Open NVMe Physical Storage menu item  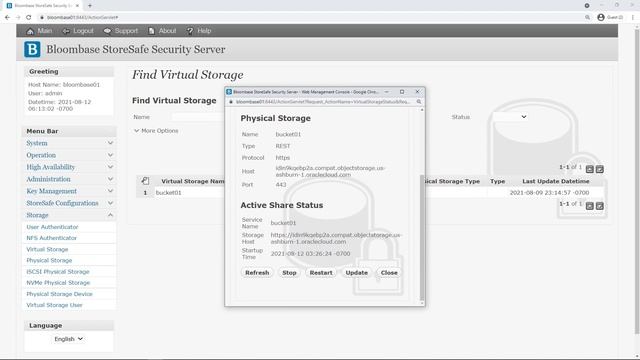58,283
